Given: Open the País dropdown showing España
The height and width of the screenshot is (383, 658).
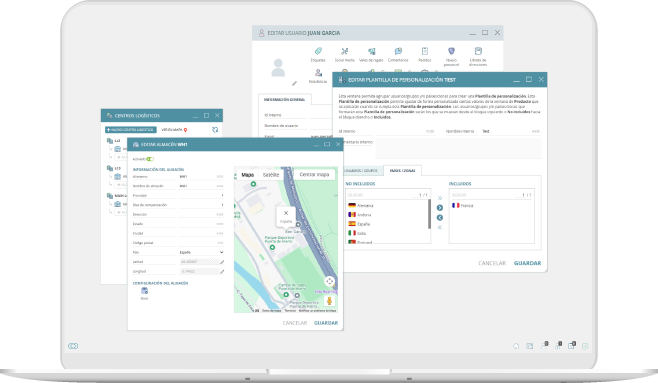Looking at the screenshot, I should tap(201, 252).
